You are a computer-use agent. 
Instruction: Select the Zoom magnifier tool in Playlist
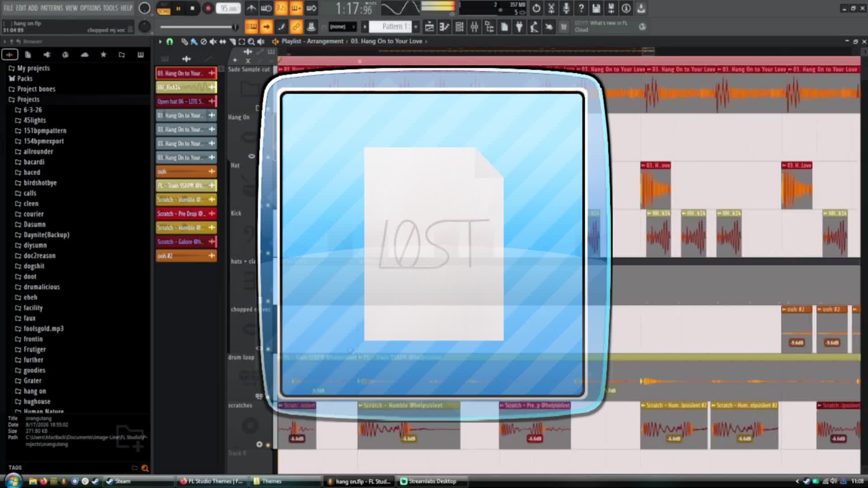tap(251, 42)
